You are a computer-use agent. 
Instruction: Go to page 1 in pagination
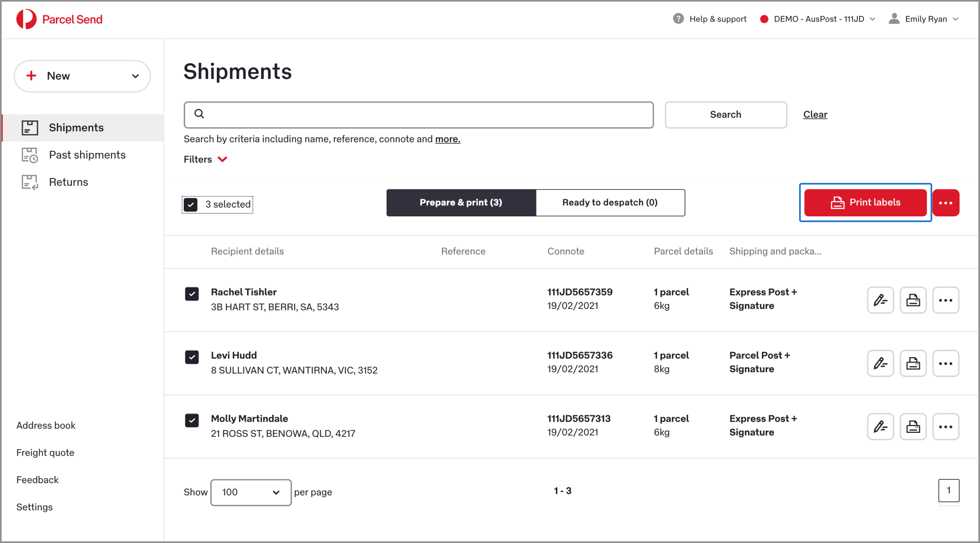point(949,491)
